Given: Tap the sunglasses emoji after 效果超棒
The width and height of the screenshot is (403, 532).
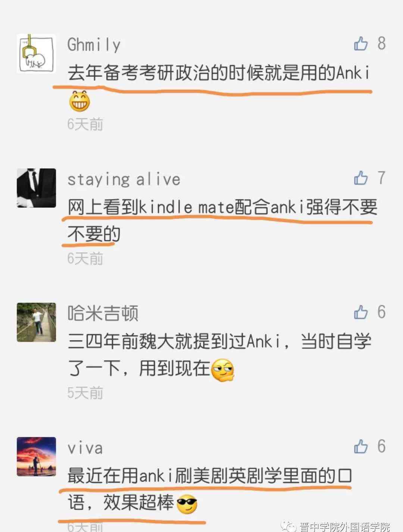Looking at the screenshot, I should (x=187, y=504).
